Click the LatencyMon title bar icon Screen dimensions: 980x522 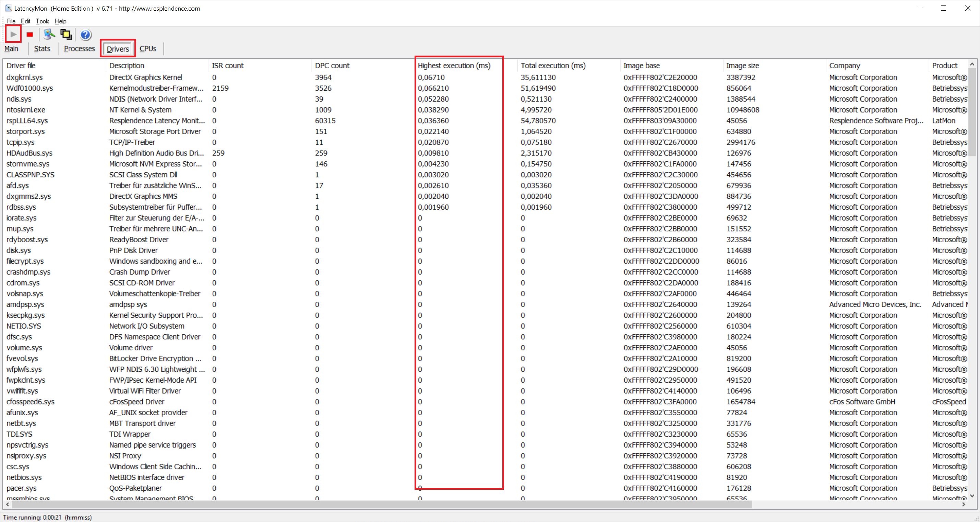coord(8,8)
